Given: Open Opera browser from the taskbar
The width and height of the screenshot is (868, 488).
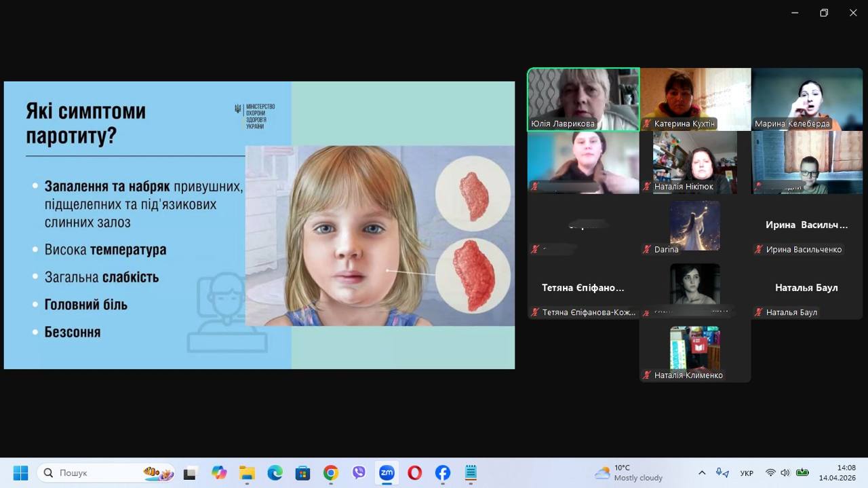Looking at the screenshot, I should click(x=414, y=473).
